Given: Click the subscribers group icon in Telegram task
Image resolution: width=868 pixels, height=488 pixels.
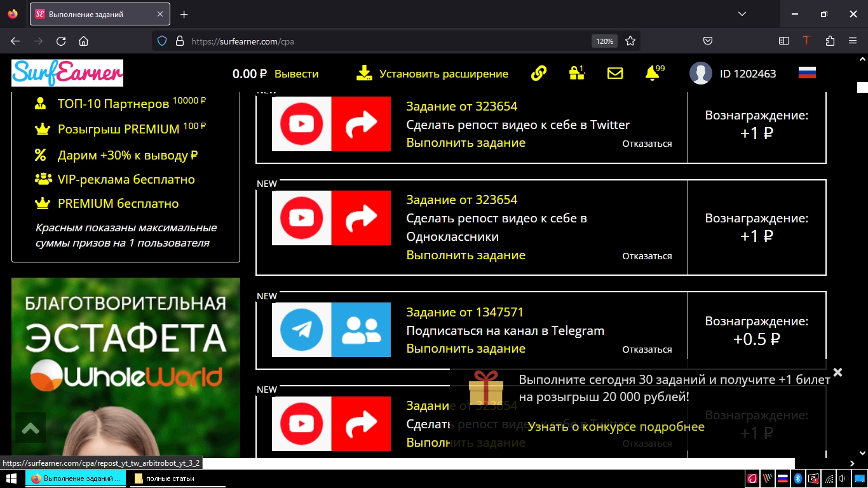Looking at the screenshot, I should tap(361, 330).
